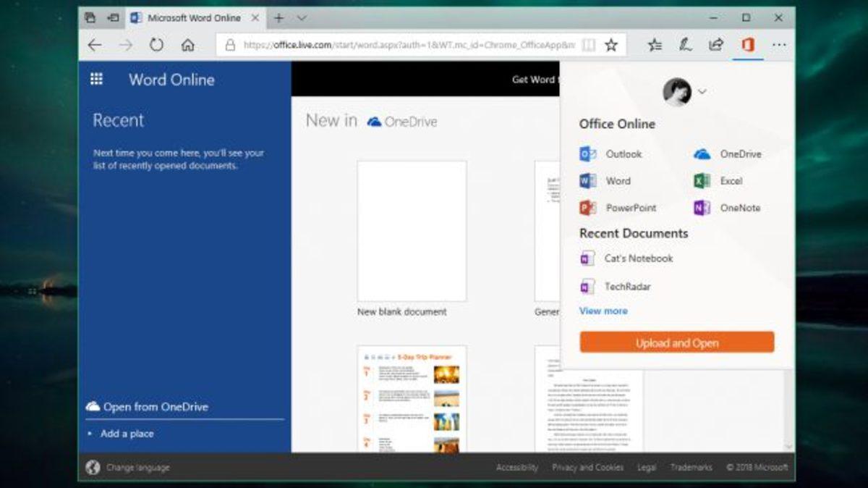This screenshot has width=868, height=488.
Task: Open the Edge Hub favorites icon
Action: point(655,44)
